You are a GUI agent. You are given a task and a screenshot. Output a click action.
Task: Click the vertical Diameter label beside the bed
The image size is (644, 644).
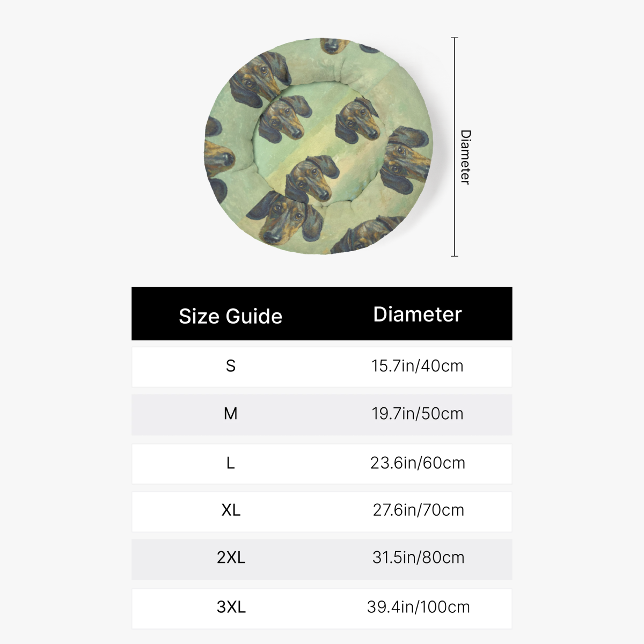[x=465, y=157]
